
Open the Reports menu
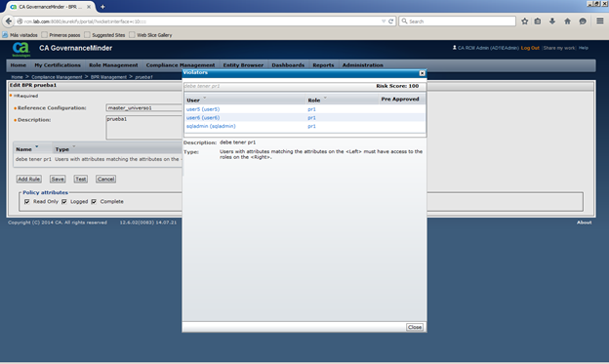tap(323, 65)
